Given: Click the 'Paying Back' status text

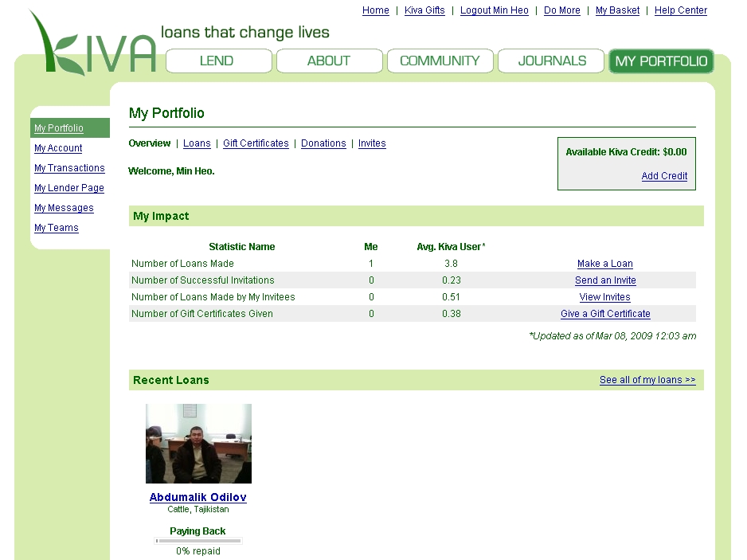Looking at the screenshot, I should point(198,531).
